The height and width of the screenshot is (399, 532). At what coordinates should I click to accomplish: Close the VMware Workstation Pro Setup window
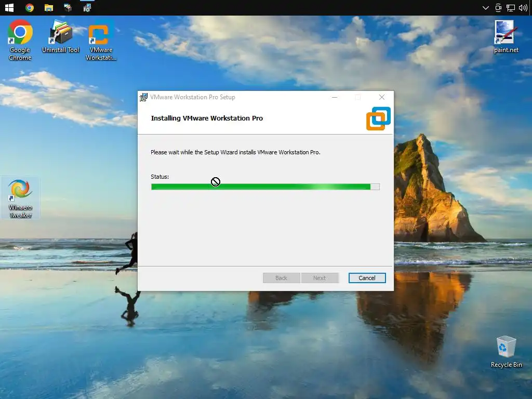coord(382,97)
